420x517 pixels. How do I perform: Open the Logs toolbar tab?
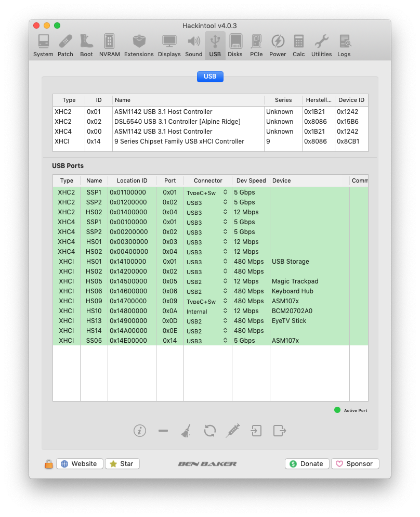pos(344,45)
